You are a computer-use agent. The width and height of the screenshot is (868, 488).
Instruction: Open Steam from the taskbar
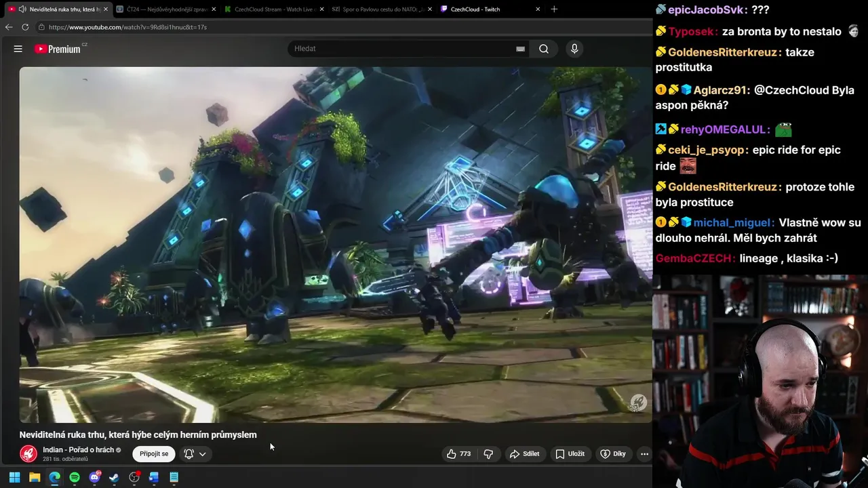(x=114, y=477)
